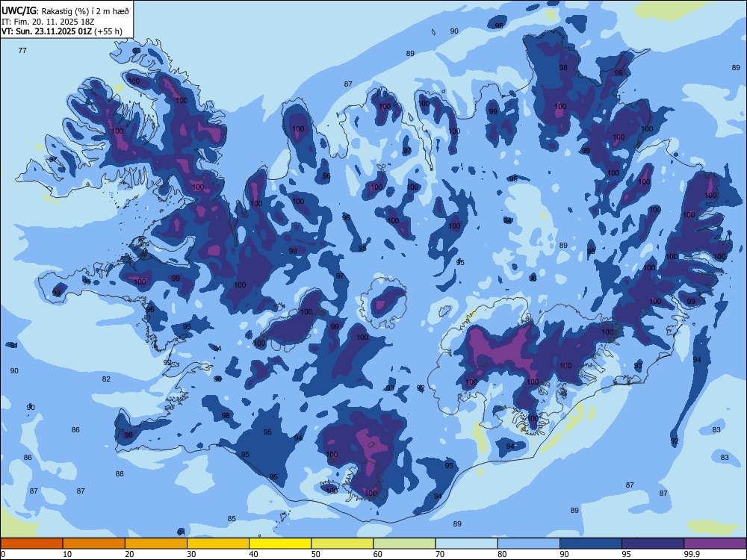Click the 'UWC/IG: Rakastig (%) í 2 m hæð' title
747x560 pixels.
click(65, 10)
